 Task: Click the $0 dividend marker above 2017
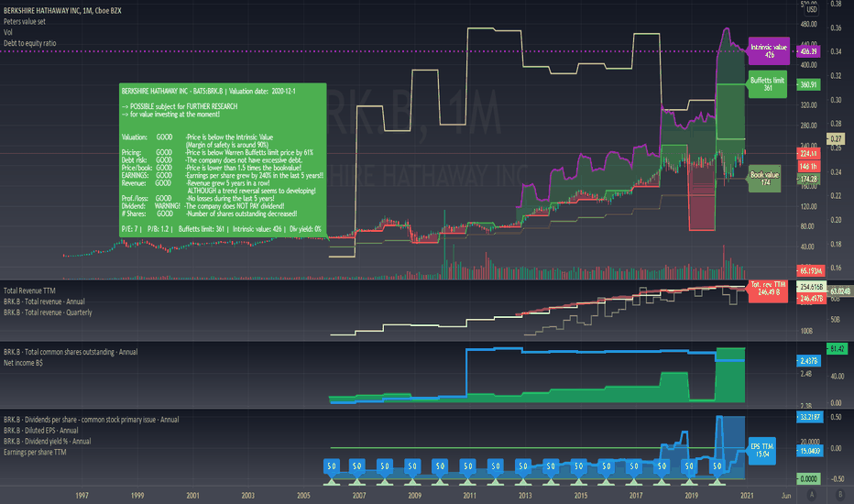click(x=633, y=466)
